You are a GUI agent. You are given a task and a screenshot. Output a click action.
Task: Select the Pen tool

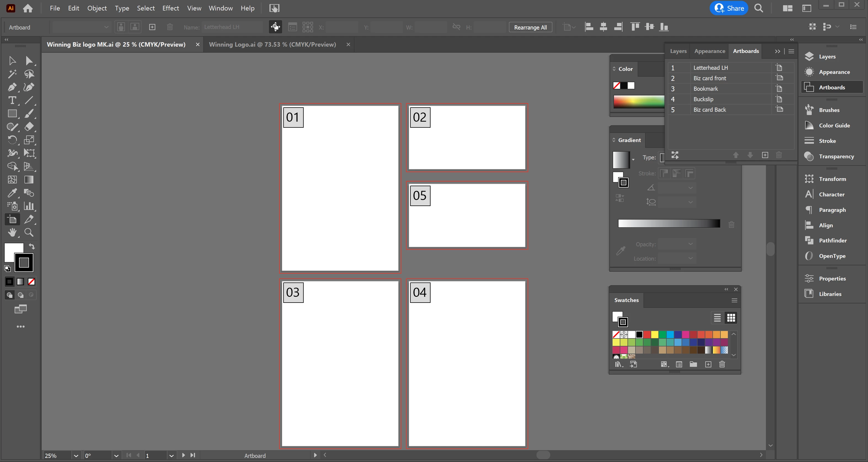[12, 87]
